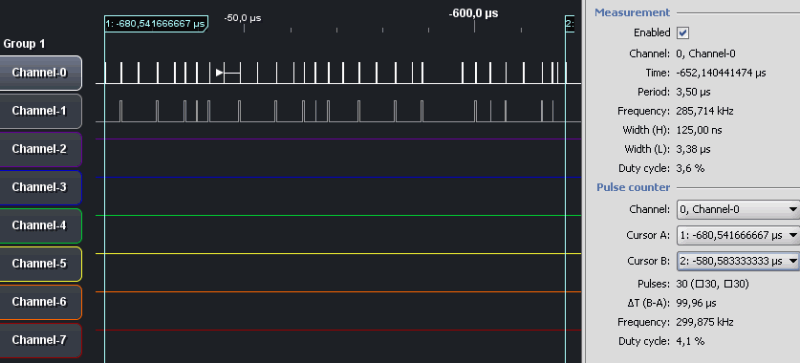Click the Period value 3,50 µs
The height and width of the screenshot is (363, 800).
(693, 92)
